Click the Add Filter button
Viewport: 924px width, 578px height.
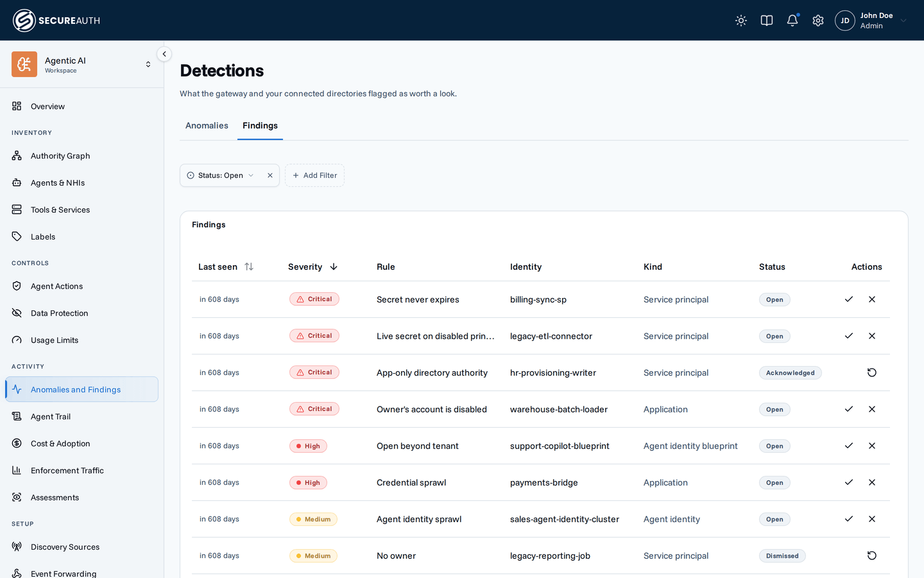[x=314, y=175]
